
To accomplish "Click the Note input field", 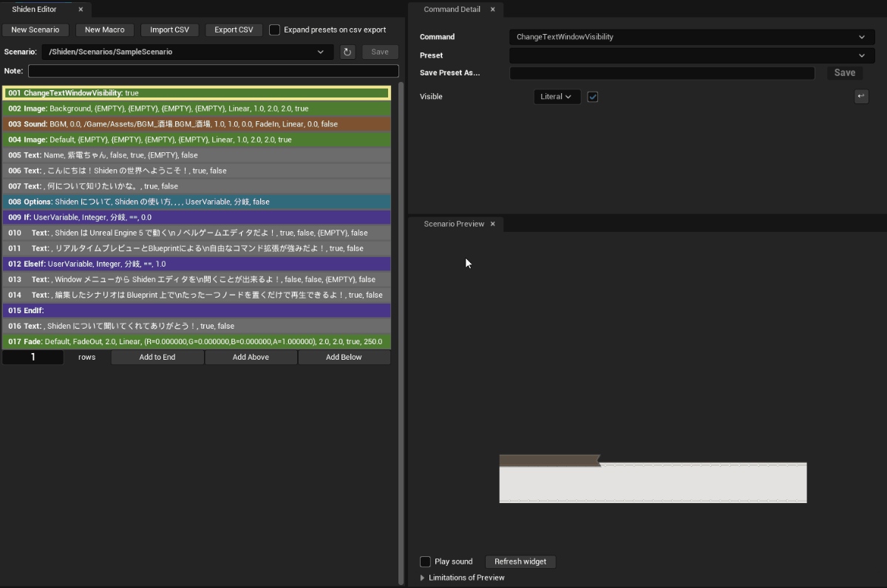I will (x=213, y=71).
